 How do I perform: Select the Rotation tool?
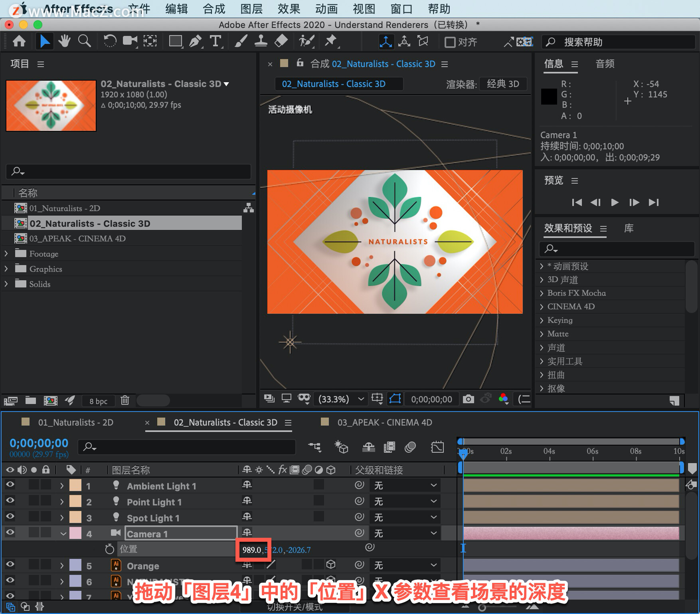click(110, 41)
